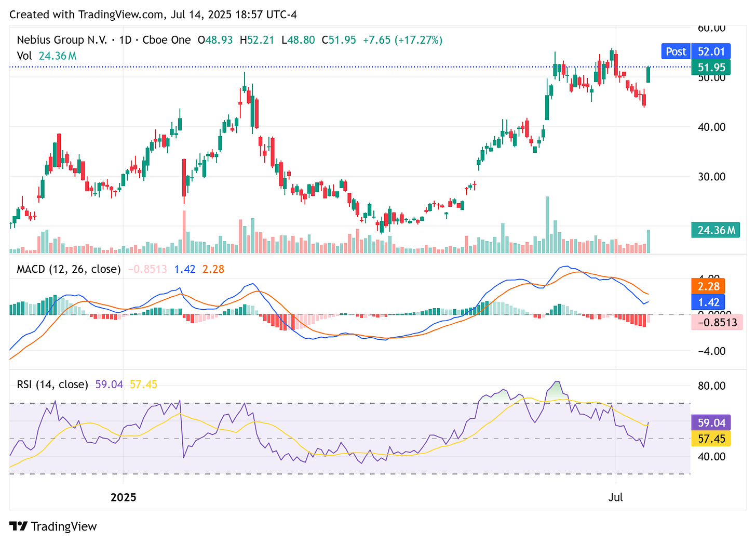
Task: Click the 2025 marker on the time axis
Action: [123, 497]
